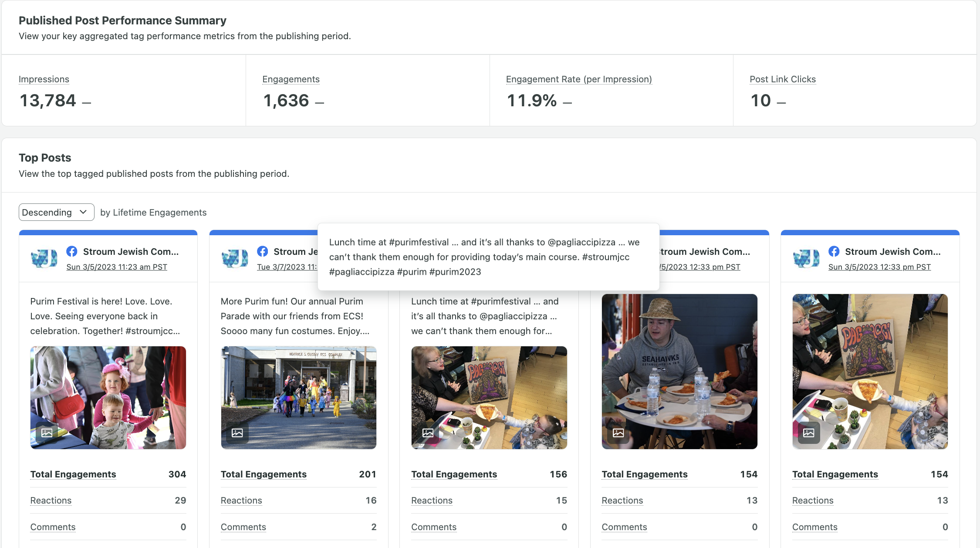This screenshot has height=548, width=980.
Task: Open the Purim festival toddlers photo thumbnail
Action: [108, 397]
